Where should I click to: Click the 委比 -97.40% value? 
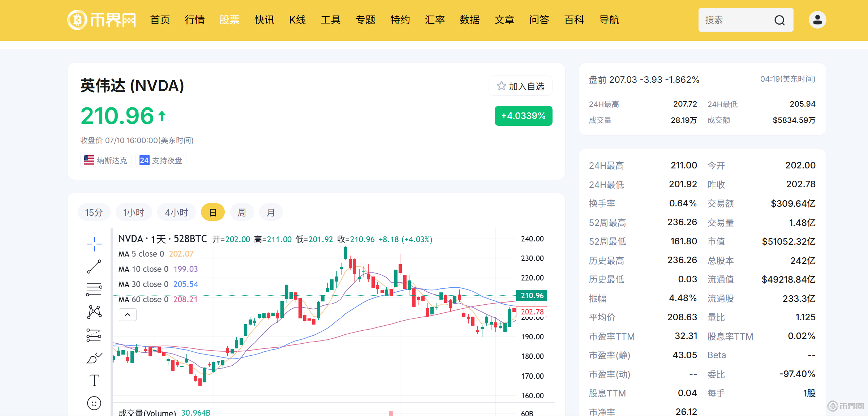[x=797, y=374]
